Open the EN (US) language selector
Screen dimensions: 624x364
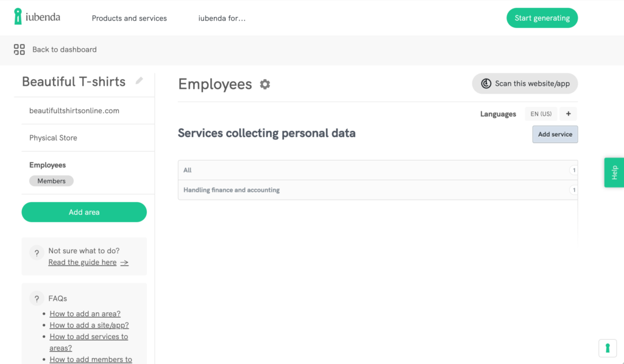541,114
